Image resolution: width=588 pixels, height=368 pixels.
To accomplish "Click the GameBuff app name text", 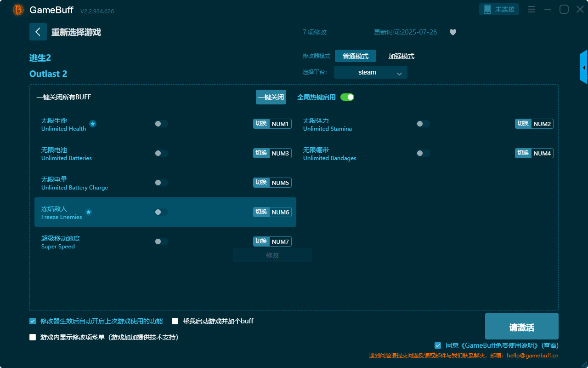I will tap(52, 10).
